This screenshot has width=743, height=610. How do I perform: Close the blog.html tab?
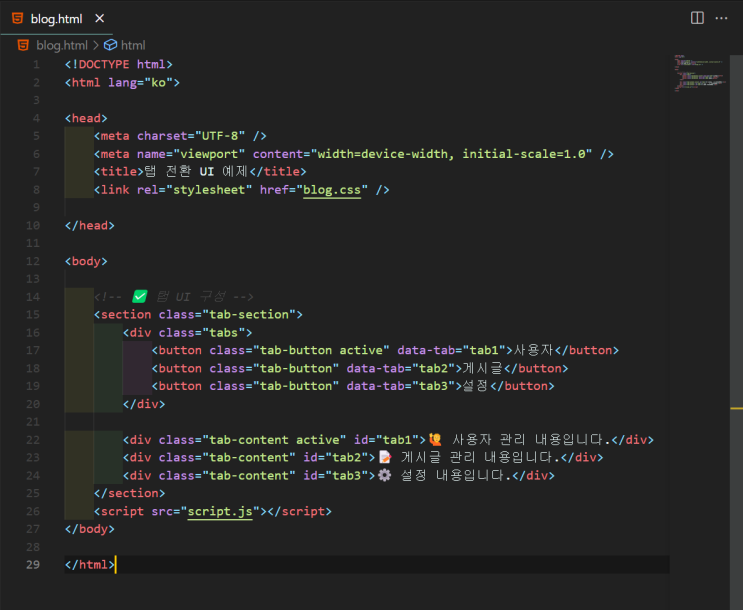tap(100, 18)
